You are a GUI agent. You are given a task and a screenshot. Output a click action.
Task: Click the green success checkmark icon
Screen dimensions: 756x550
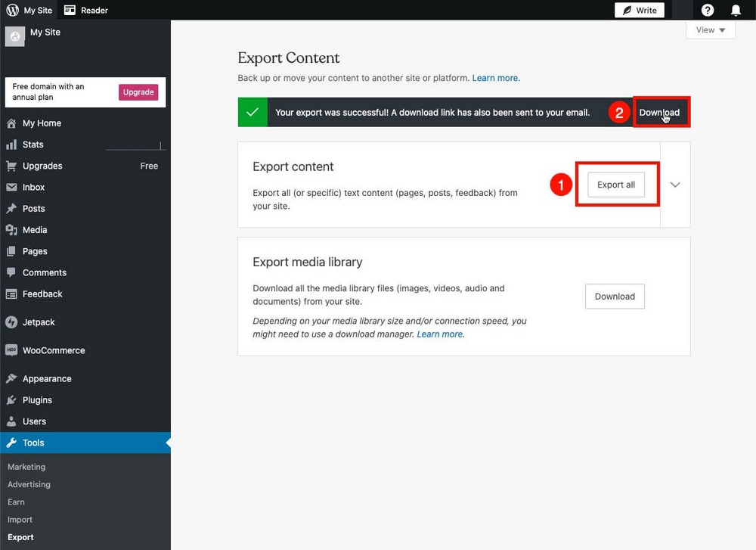pyautogui.click(x=253, y=113)
